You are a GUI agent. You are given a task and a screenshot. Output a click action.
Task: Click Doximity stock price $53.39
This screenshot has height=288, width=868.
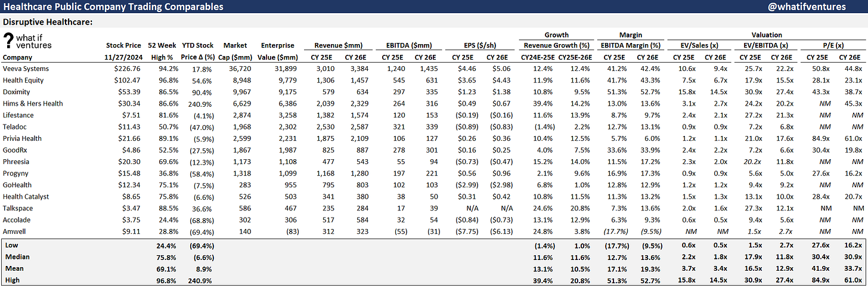[131, 92]
